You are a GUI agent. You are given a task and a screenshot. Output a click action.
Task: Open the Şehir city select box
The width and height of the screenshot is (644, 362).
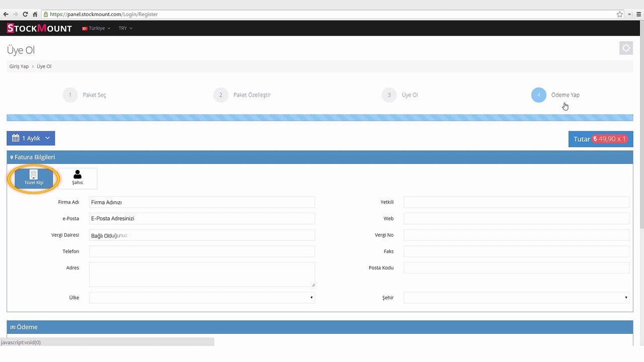(516, 298)
